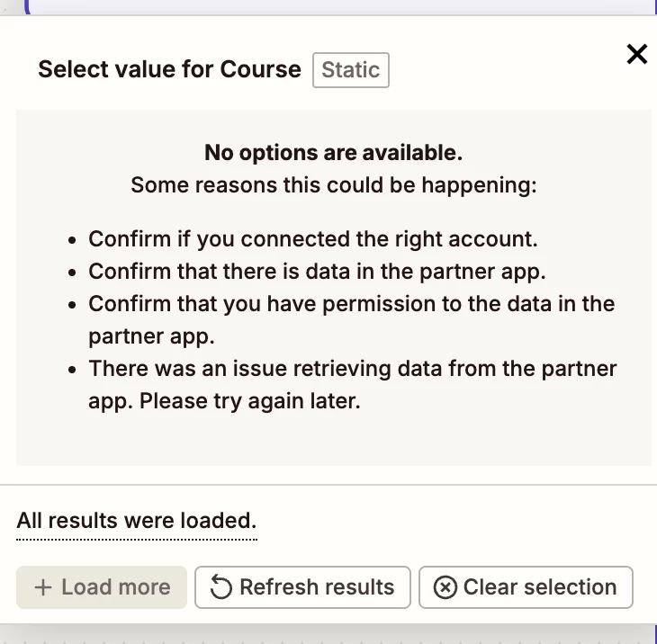This screenshot has width=657, height=644.
Task: Click the Load more button
Action: point(102,587)
